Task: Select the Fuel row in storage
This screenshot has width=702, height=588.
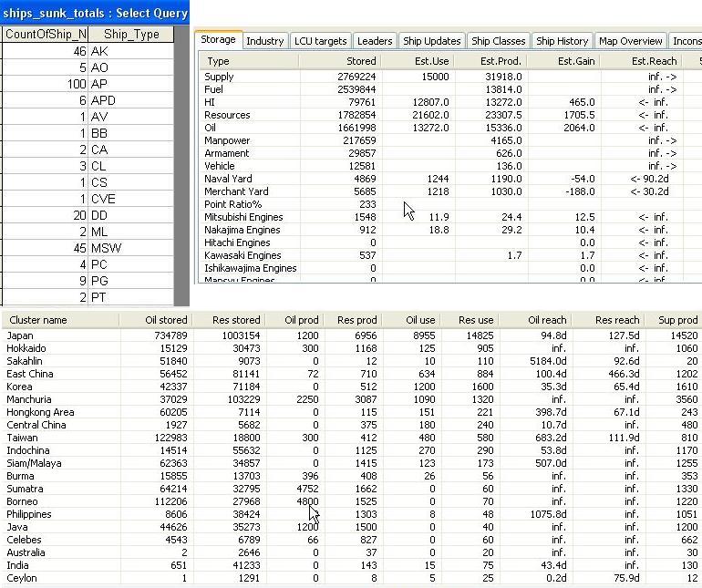Action: pos(450,89)
